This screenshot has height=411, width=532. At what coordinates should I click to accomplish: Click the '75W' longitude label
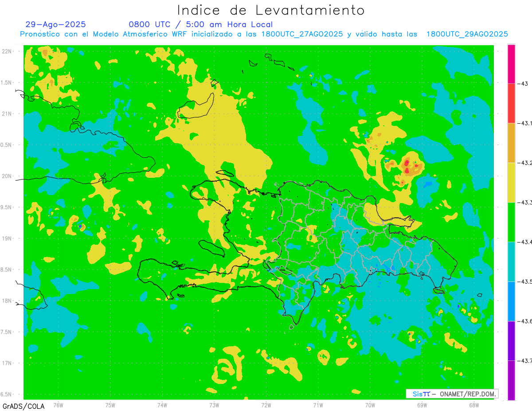tap(110, 405)
